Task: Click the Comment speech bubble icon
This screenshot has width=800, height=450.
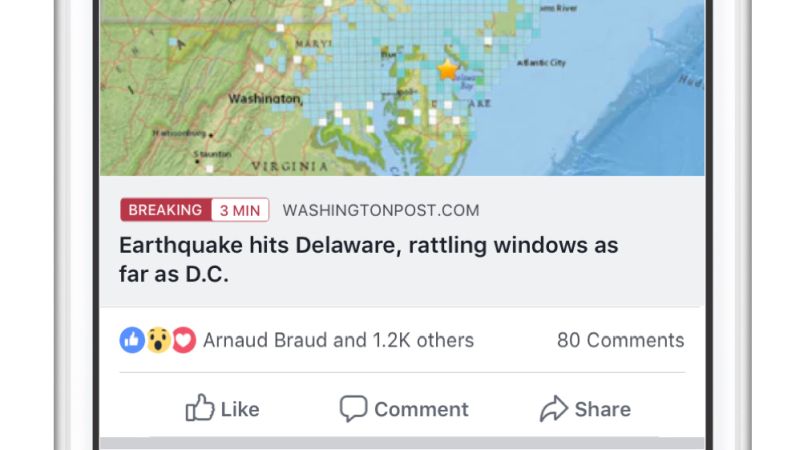Action: [353, 408]
